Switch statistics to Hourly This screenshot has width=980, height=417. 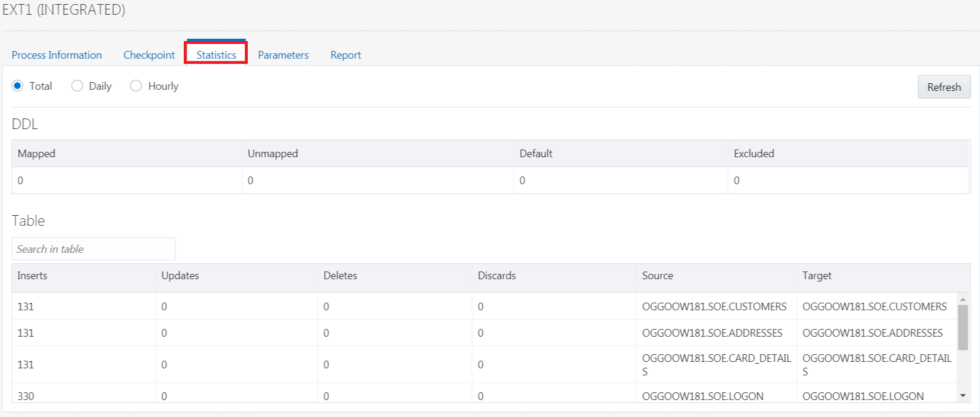coord(136,86)
